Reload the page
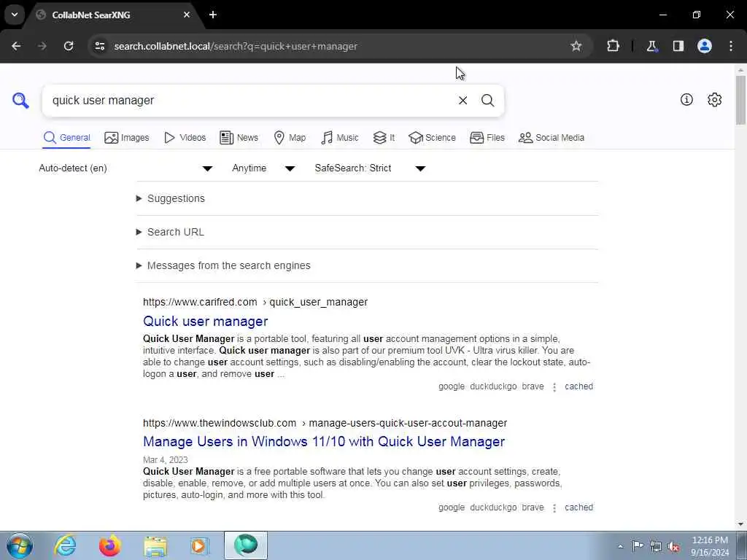 click(x=69, y=46)
